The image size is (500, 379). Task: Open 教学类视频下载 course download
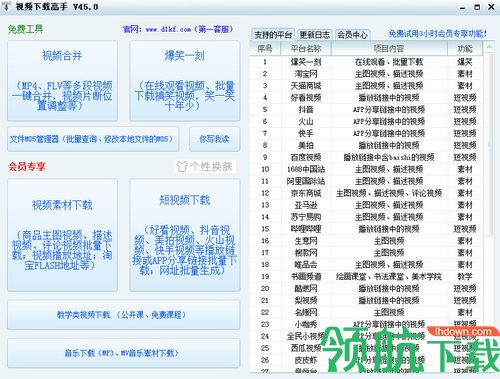[x=124, y=315]
